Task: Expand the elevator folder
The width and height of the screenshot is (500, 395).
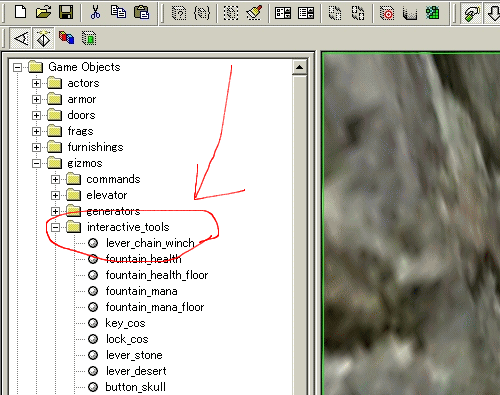Action: [x=55, y=195]
